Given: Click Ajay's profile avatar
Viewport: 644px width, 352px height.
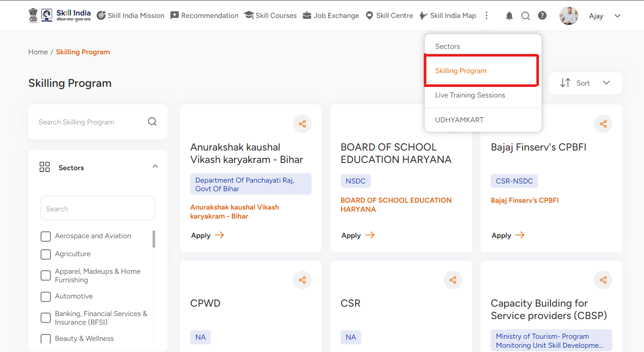Looking at the screenshot, I should (x=569, y=16).
